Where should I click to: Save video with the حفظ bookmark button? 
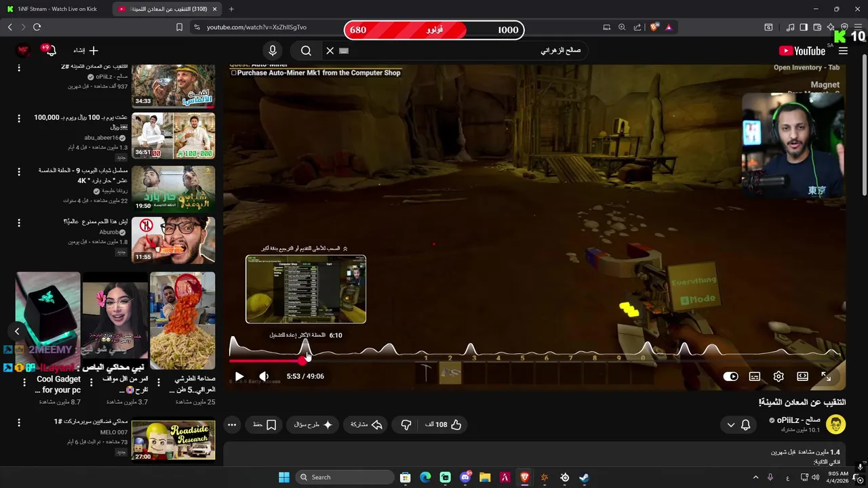point(264,425)
